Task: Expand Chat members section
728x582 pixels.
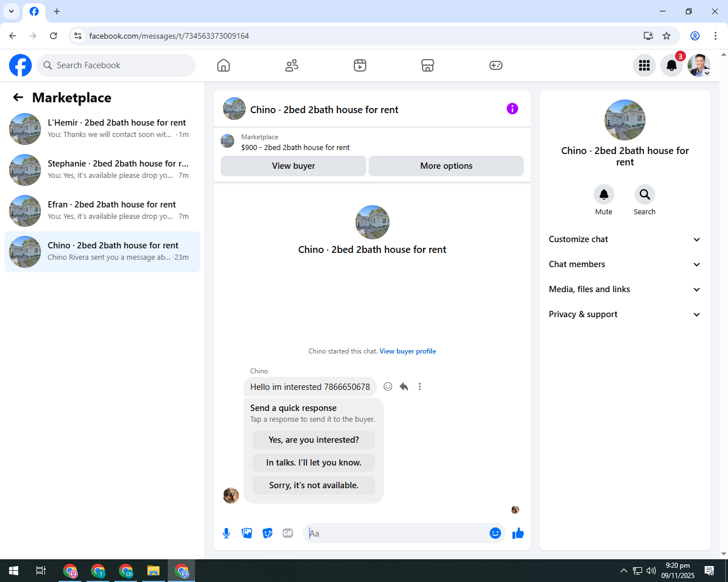Action: 625,264
